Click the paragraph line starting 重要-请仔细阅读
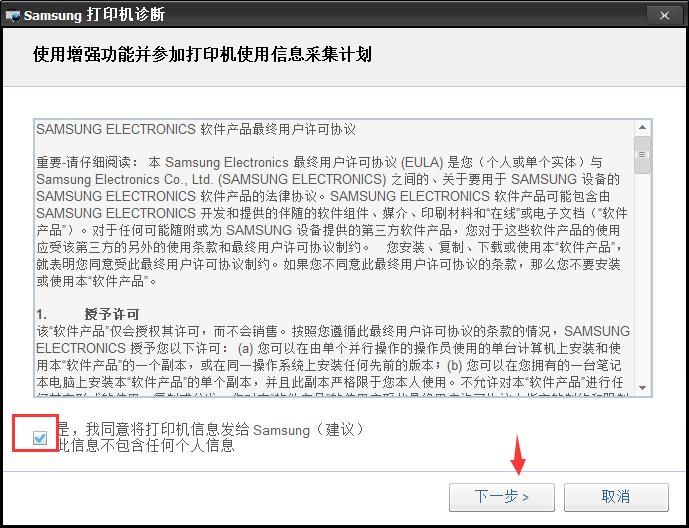 pyautogui.click(x=319, y=163)
